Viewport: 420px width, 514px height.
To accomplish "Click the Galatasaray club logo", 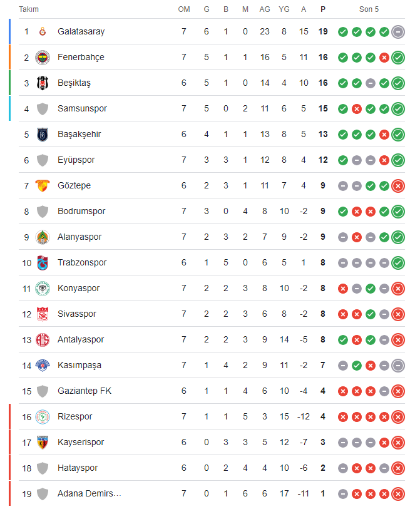I will (43, 31).
